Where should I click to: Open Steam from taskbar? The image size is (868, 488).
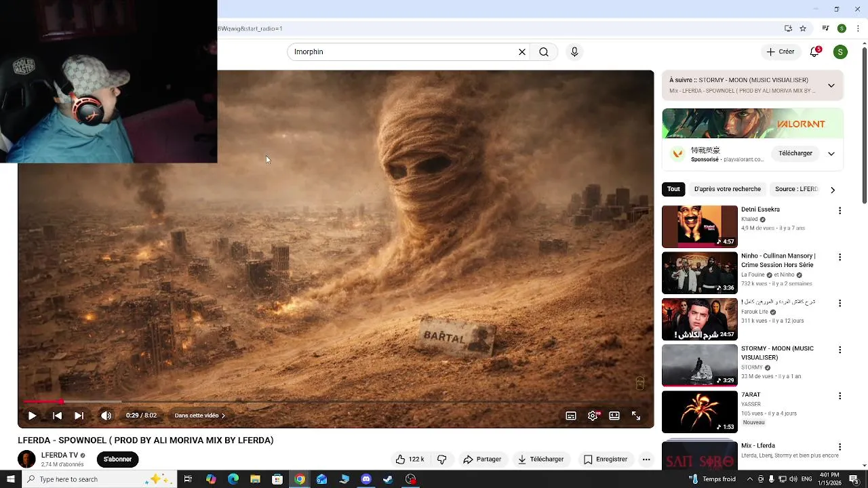(388, 479)
